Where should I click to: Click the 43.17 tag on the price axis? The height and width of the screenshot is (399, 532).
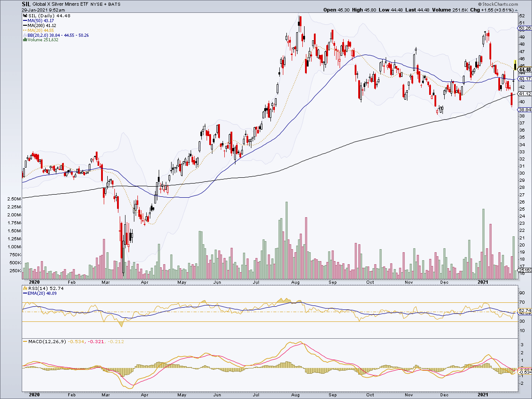pyautogui.click(x=524, y=78)
